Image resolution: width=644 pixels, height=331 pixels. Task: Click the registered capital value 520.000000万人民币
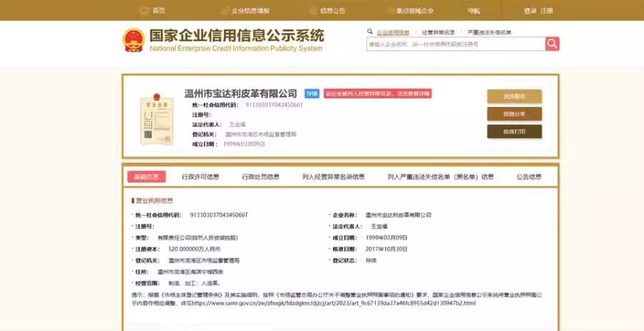pyautogui.click(x=194, y=249)
